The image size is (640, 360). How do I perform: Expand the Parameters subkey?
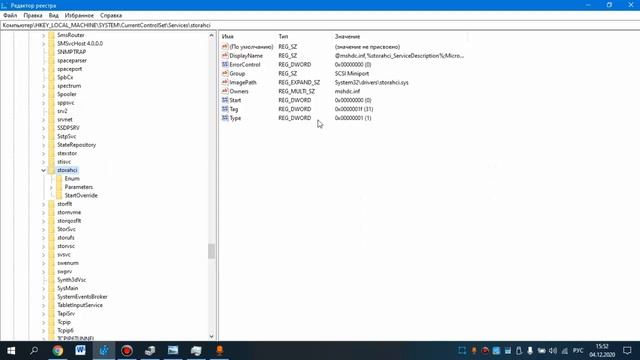[51, 187]
